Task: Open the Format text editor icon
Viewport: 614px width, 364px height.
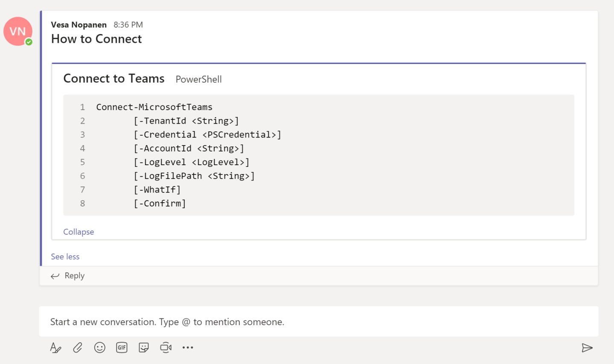Action: tap(55, 348)
